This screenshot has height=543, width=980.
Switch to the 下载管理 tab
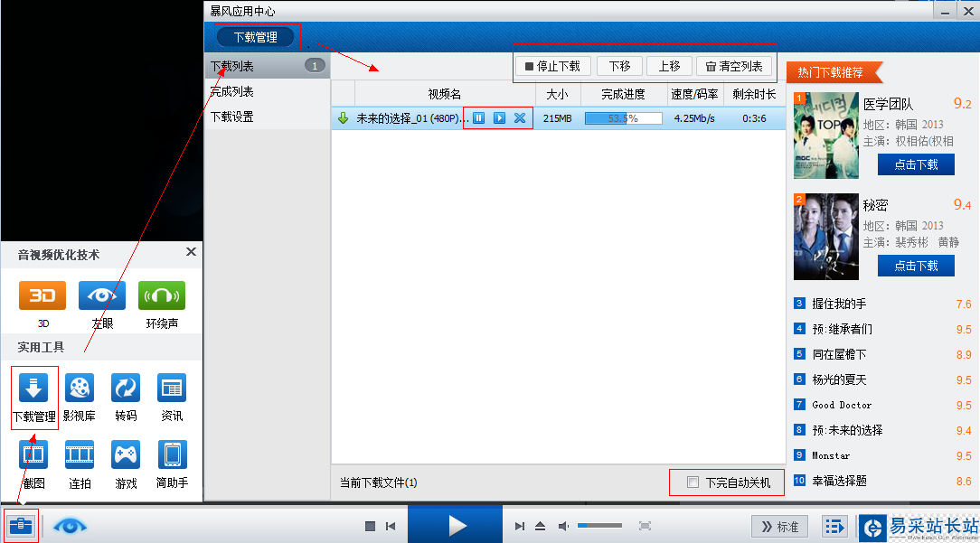(x=256, y=37)
